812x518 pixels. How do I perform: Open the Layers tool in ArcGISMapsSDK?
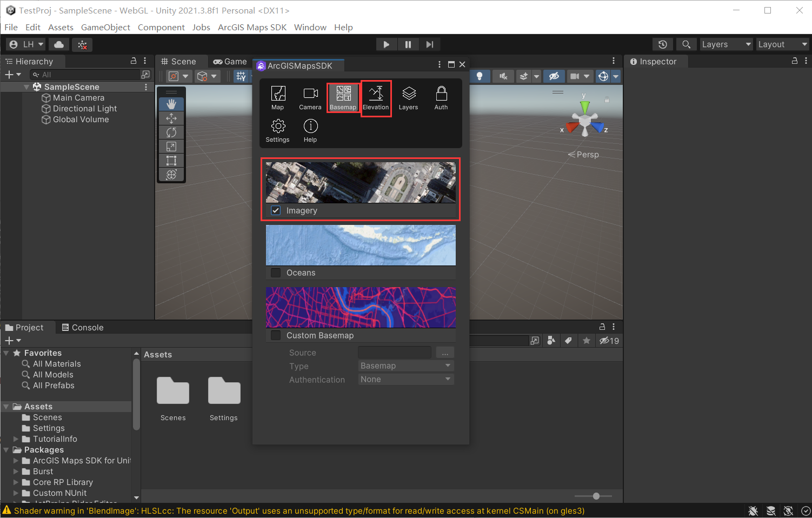409,97
